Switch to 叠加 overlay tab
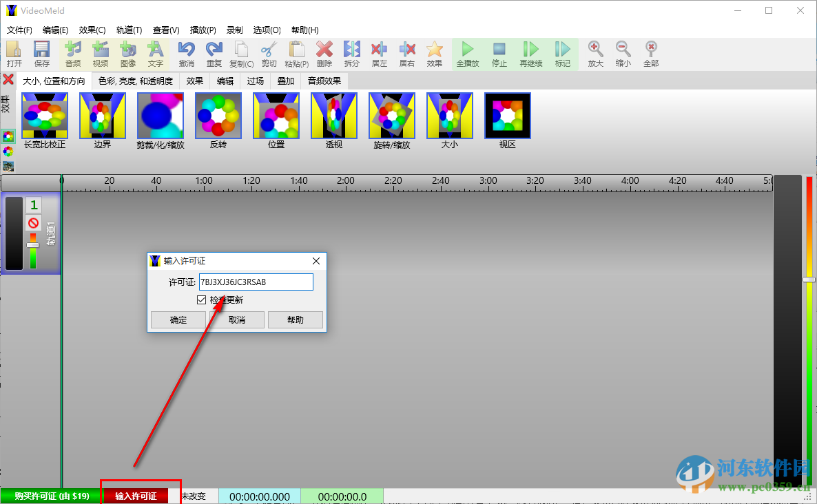817x504 pixels. point(285,81)
